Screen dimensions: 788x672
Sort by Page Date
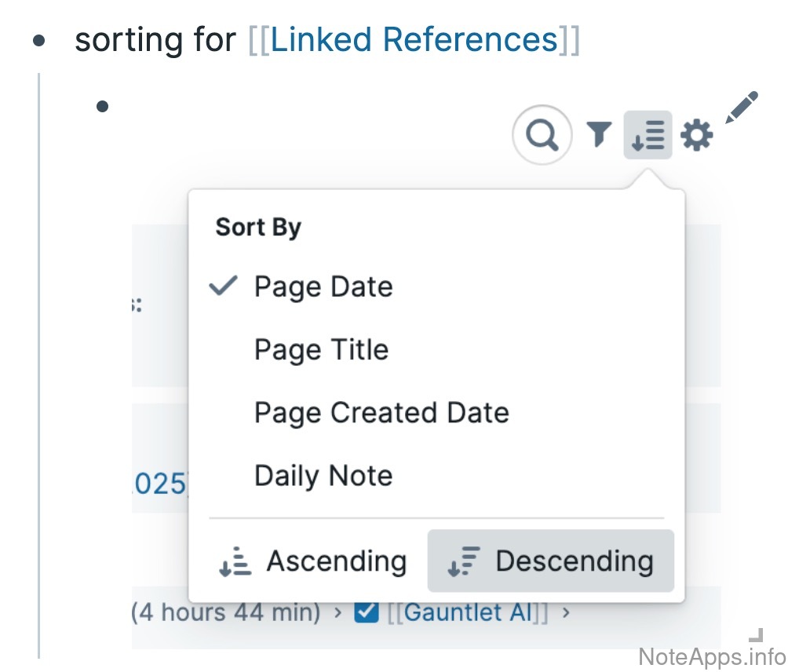click(x=323, y=287)
